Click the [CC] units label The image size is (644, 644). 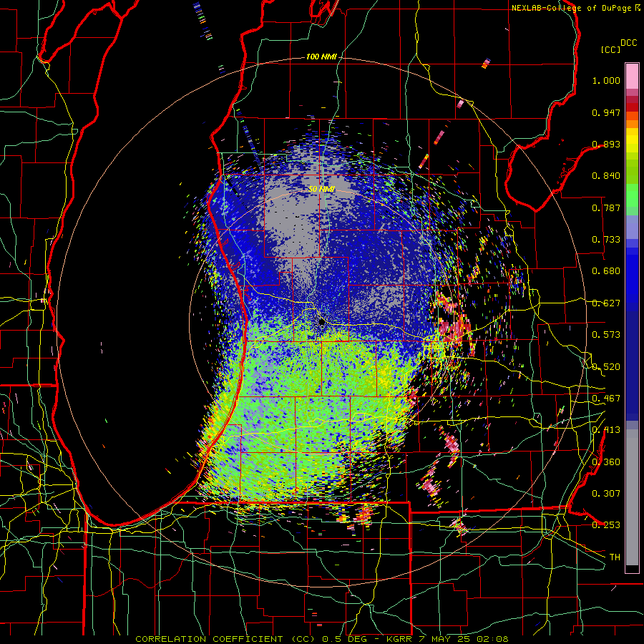pos(610,49)
